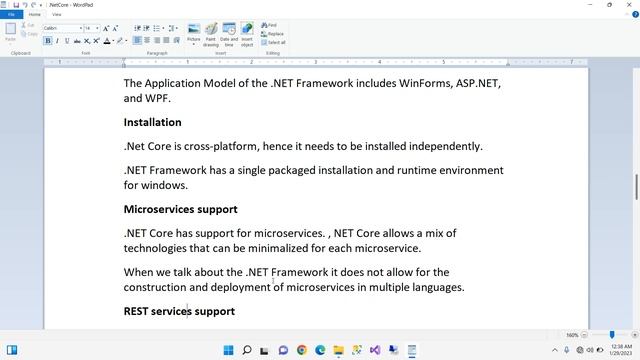
Task: Increase indent of paragraph
Action: tap(147, 28)
